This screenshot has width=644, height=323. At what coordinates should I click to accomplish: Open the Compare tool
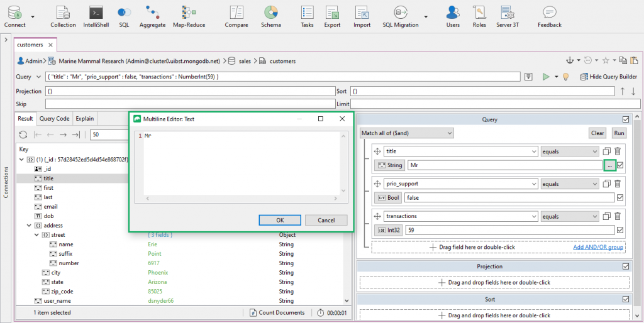[236, 16]
